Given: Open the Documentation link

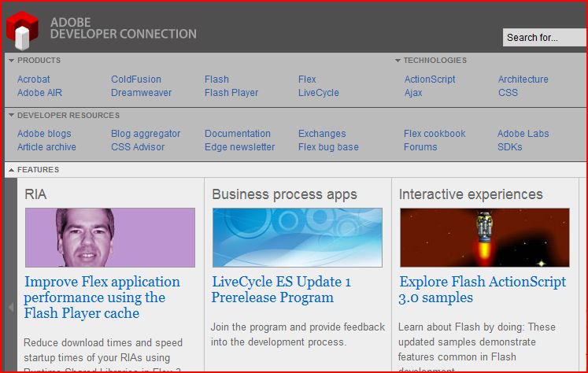Looking at the screenshot, I should [238, 134].
